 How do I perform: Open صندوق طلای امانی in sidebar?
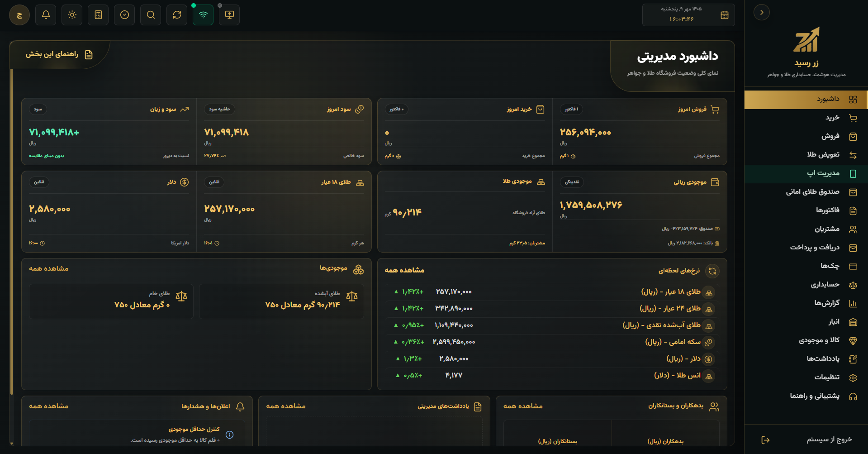[x=806, y=192]
